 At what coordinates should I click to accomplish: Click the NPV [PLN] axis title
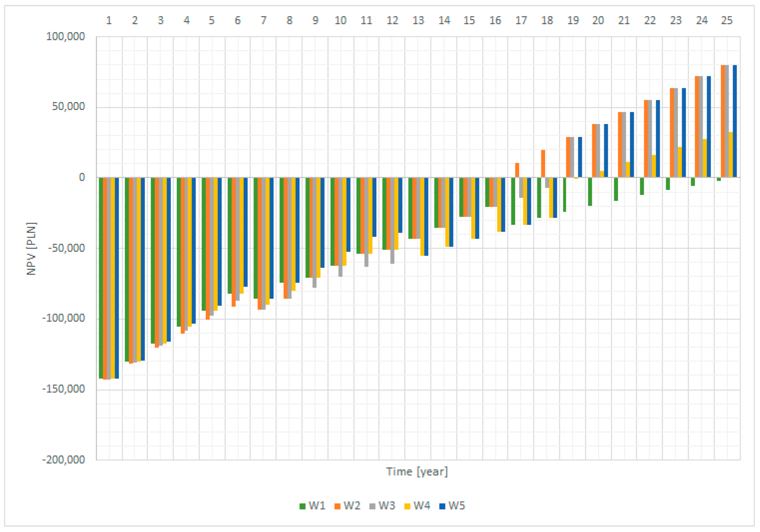pyautogui.click(x=31, y=248)
